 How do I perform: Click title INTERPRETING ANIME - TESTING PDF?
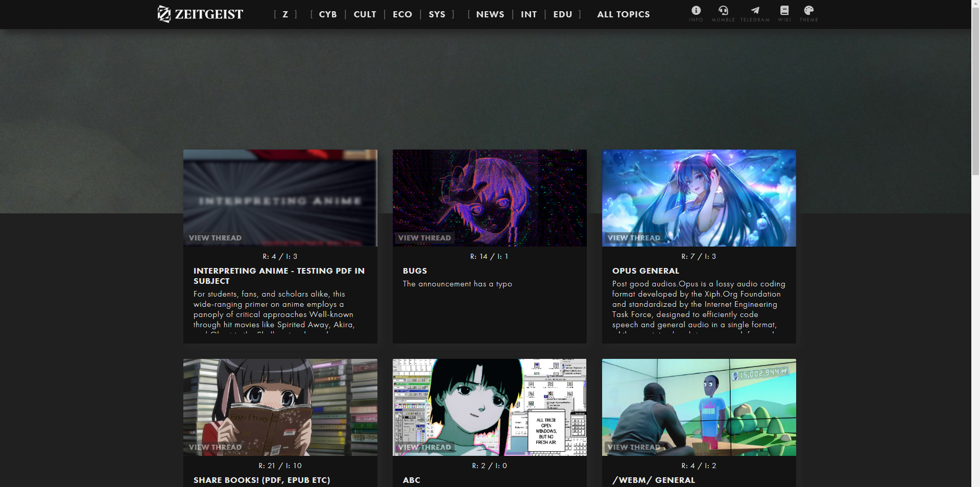point(279,276)
